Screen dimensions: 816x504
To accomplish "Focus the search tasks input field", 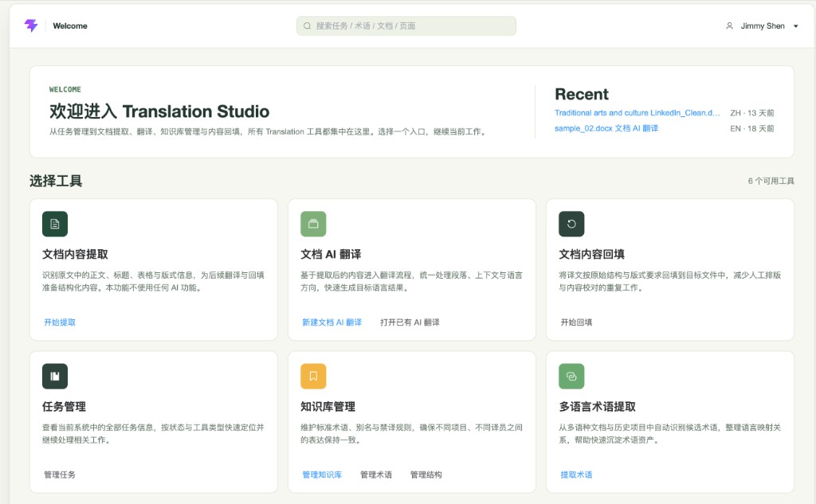I will pos(406,26).
